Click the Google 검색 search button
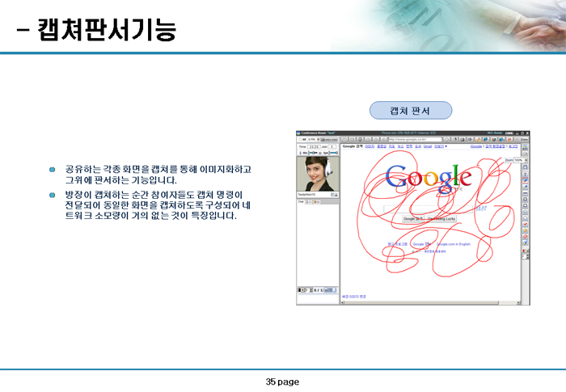The height and width of the screenshot is (392, 566). [x=413, y=219]
